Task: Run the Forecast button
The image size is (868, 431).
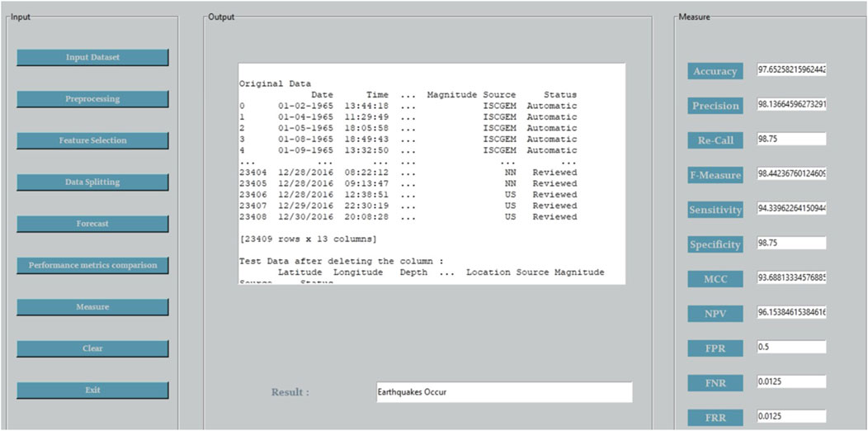Action: point(92,224)
